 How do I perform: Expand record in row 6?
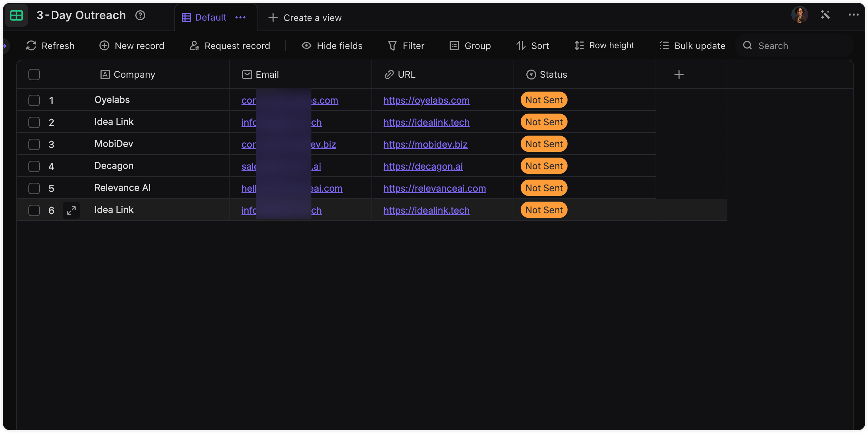pos(71,210)
